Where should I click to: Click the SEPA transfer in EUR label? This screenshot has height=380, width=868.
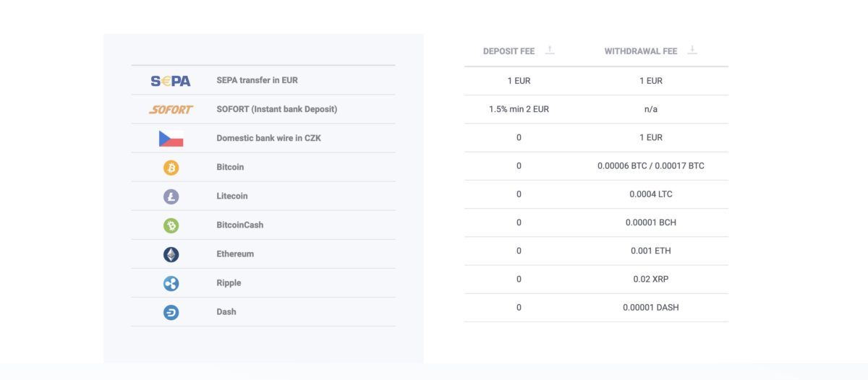(257, 80)
